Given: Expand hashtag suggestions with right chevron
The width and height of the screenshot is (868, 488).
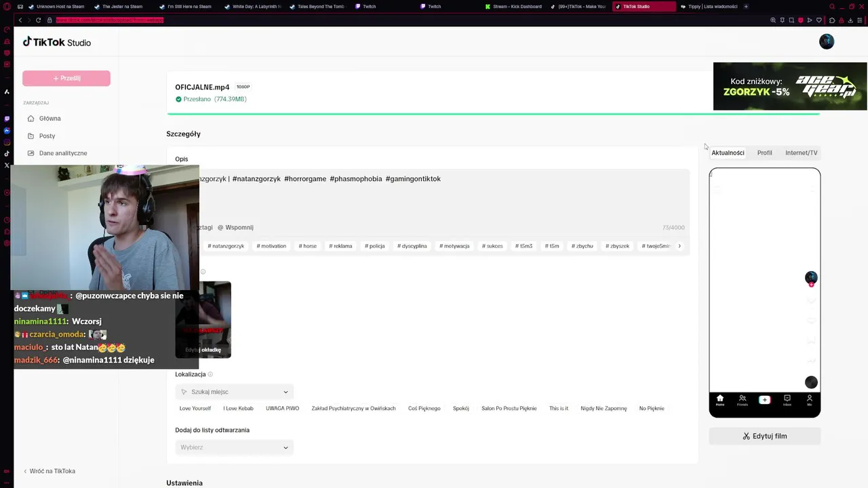Looking at the screenshot, I should pos(679,246).
